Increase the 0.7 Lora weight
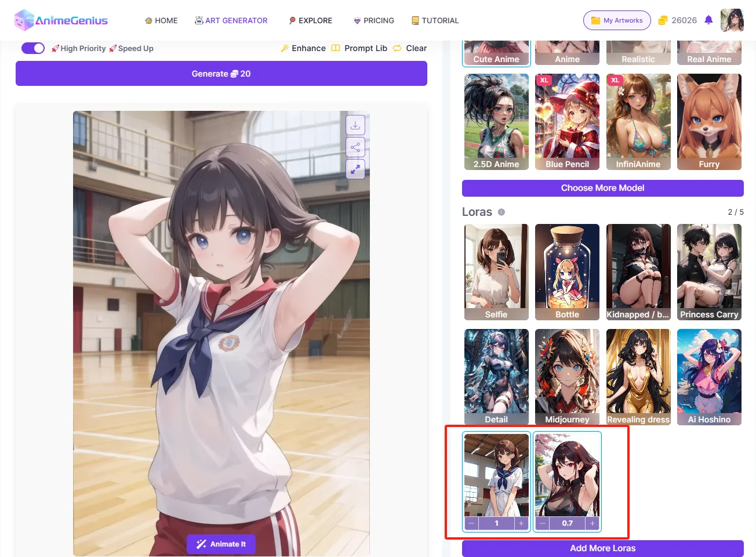This screenshot has height=557, width=756. click(592, 523)
